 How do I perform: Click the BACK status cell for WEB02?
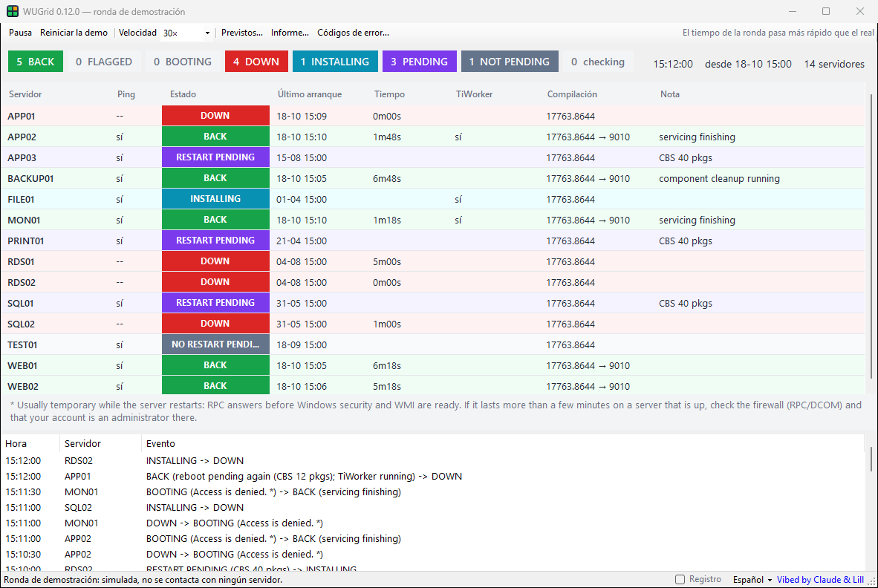pos(215,386)
